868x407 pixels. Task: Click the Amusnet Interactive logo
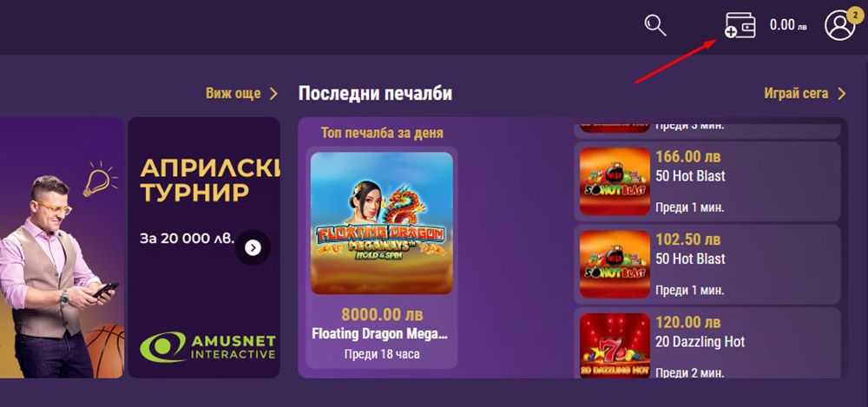207,347
